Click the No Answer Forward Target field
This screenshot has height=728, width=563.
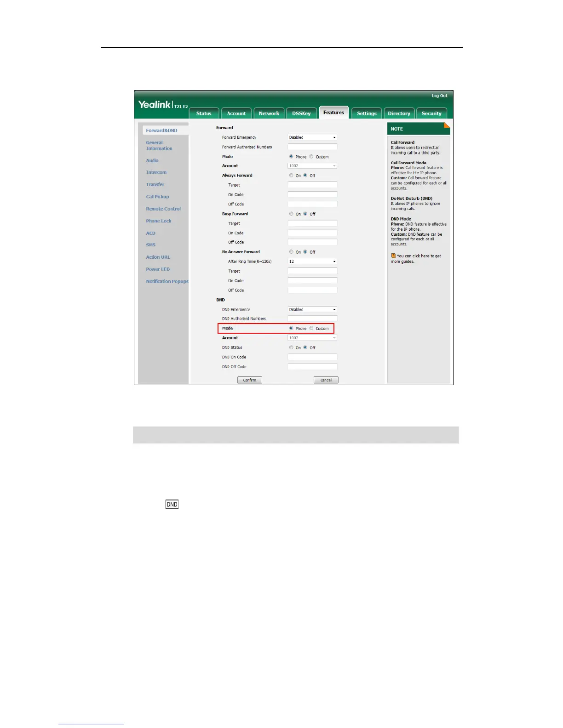(312, 271)
